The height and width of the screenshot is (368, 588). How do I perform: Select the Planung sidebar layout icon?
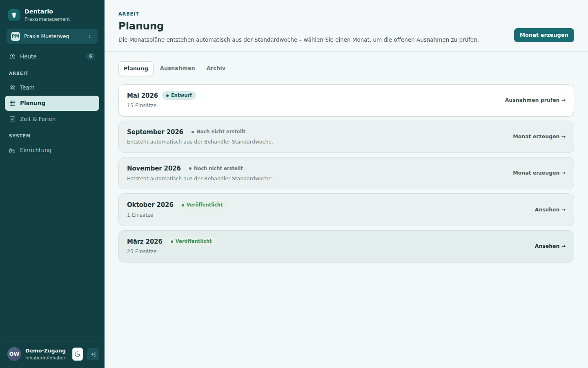pos(12,103)
